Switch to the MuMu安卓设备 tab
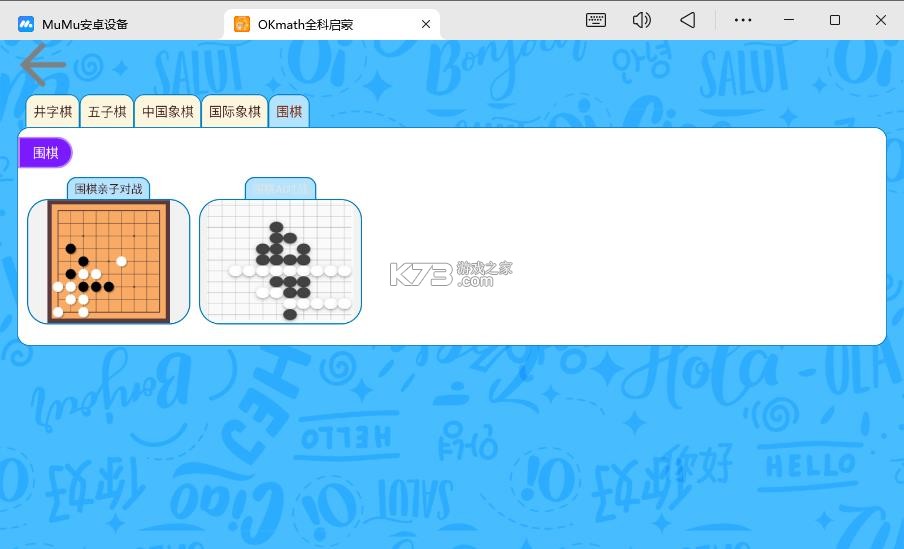 pyautogui.click(x=85, y=24)
